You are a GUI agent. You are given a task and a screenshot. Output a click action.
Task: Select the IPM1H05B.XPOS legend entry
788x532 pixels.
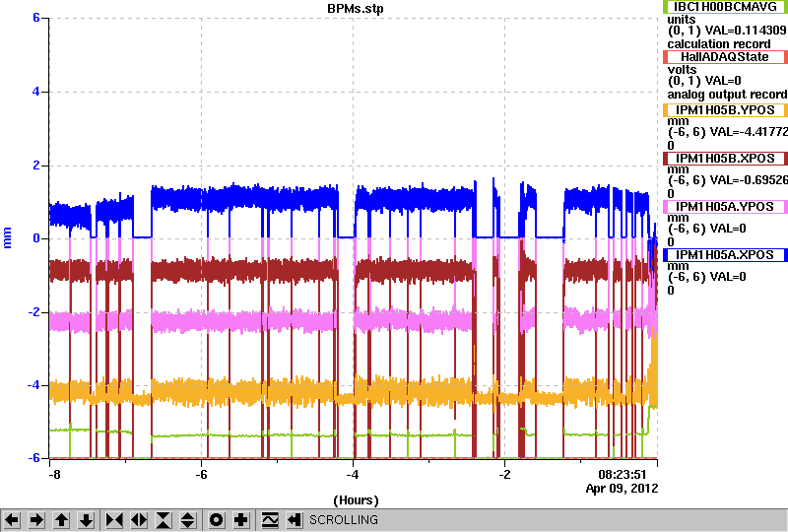pyautogui.click(x=725, y=159)
